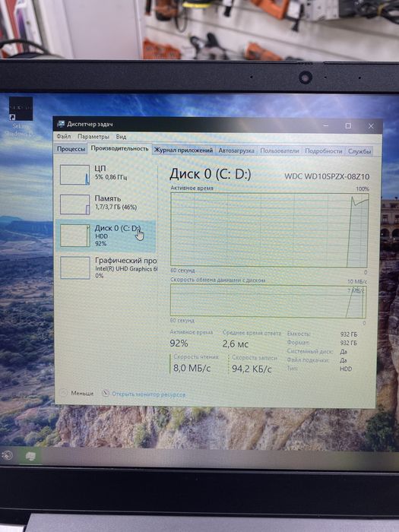This screenshot has width=399, height=532.
Task: Open the Параметры menu
Action: 93,136
